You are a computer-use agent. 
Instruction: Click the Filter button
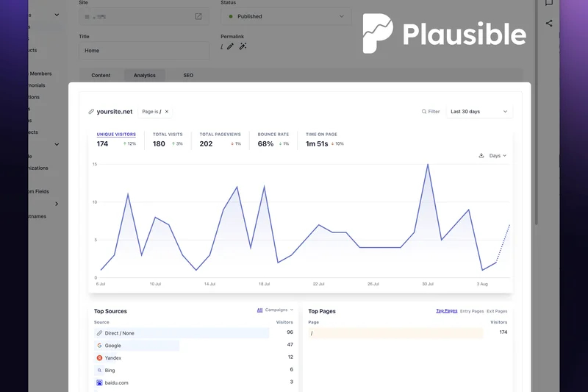tap(431, 111)
